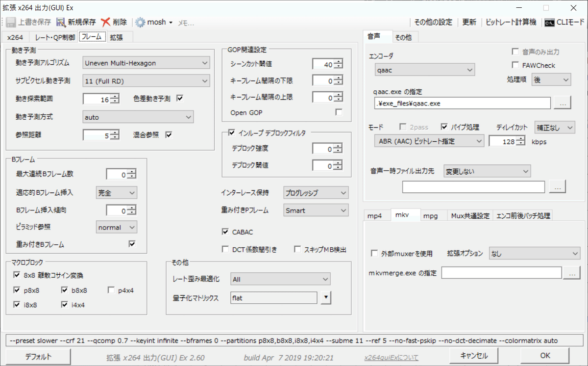Image resolution: width=588 pixels, height=366 pixels.
Task: Toggle 8x8 離散コサイン変換 checkbox
Action: click(17, 275)
